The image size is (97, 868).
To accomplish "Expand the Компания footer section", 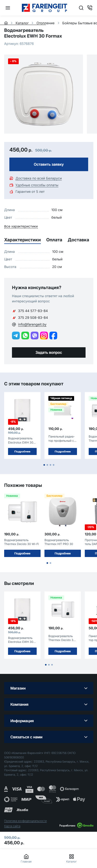I will pos(49,704).
